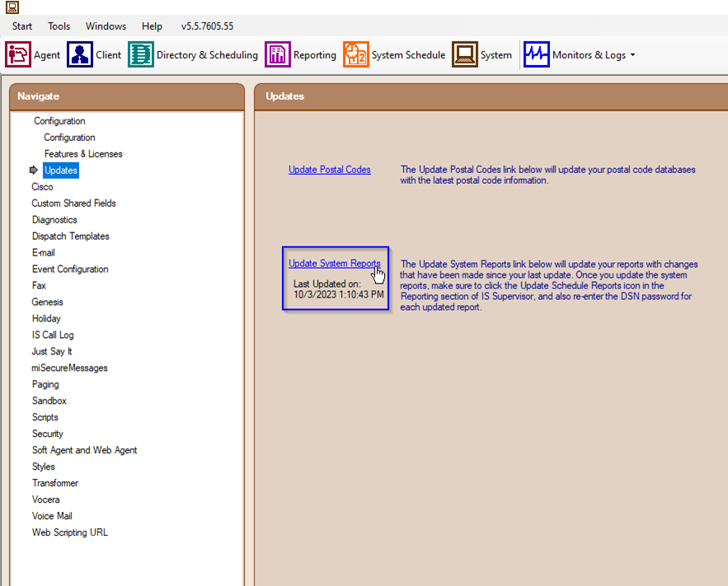728x586 pixels.
Task: Click the Monitors & Logs waveform icon
Action: click(537, 55)
